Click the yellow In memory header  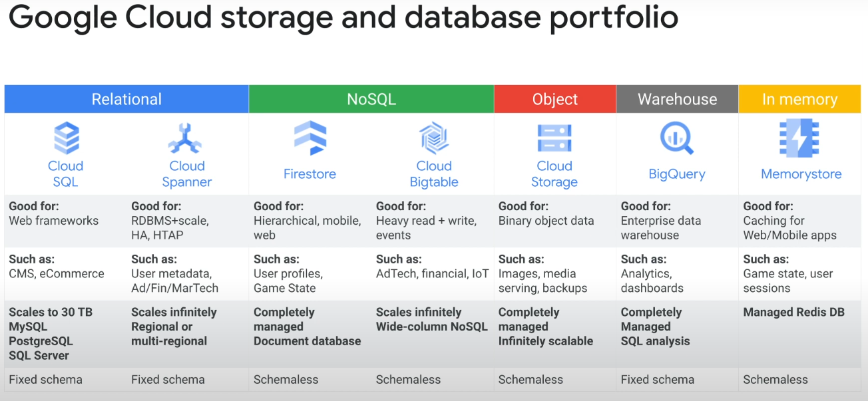[799, 99]
